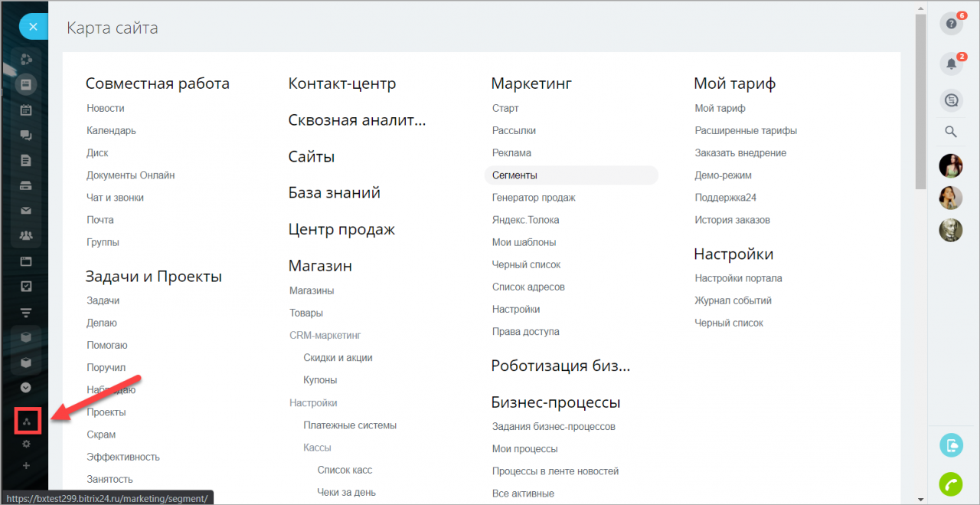
Task: Open the disk drive icon in left sidebar
Action: point(26,185)
